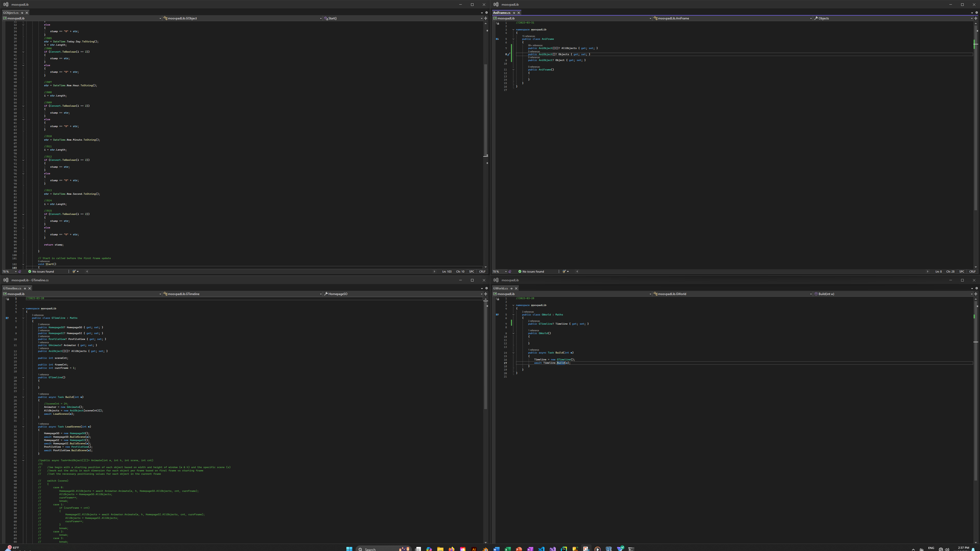Click 'Ln: 8' in AniFrame status bar
This screenshot has width=980, height=551.
coord(939,272)
